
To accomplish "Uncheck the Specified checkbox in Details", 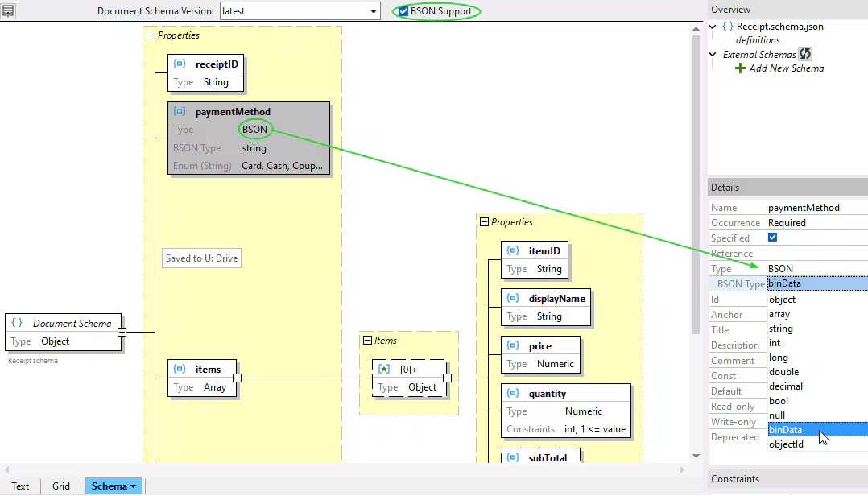I will pos(773,238).
